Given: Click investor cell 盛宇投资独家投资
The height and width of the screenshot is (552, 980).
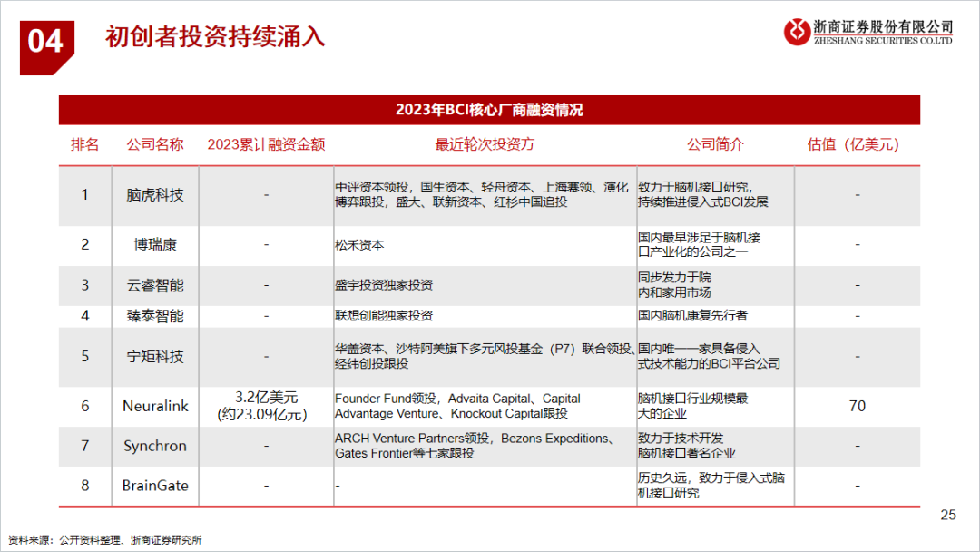Looking at the screenshot, I should [384, 285].
